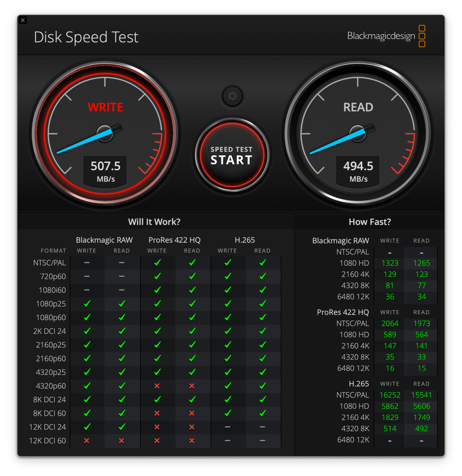Click red cross for 12K DCI 60 ProRes write
Viewport: 462px width, 476px height.
pyautogui.click(x=157, y=441)
